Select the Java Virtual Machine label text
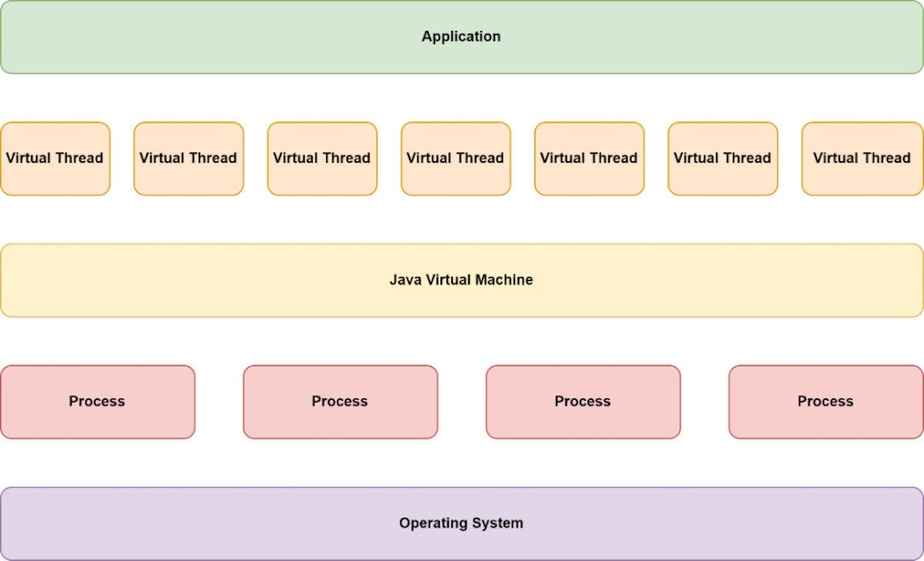This screenshot has width=924, height=561. pyautogui.click(x=460, y=280)
